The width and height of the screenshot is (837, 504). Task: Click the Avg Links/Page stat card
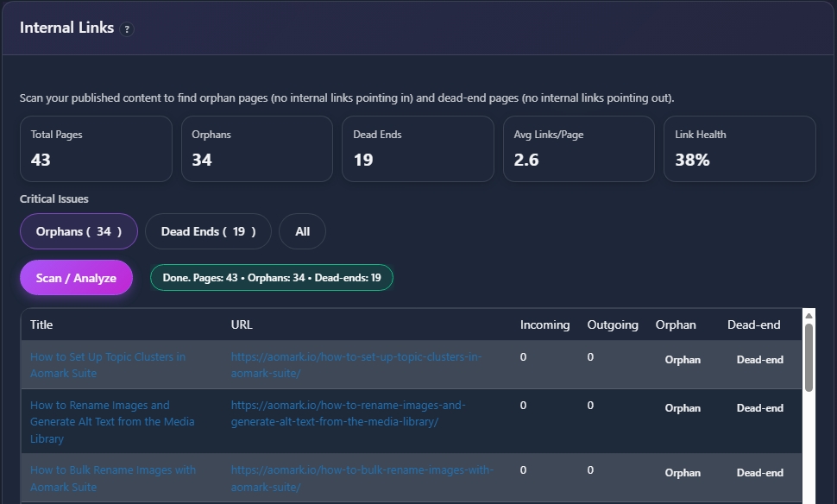point(578,148)
